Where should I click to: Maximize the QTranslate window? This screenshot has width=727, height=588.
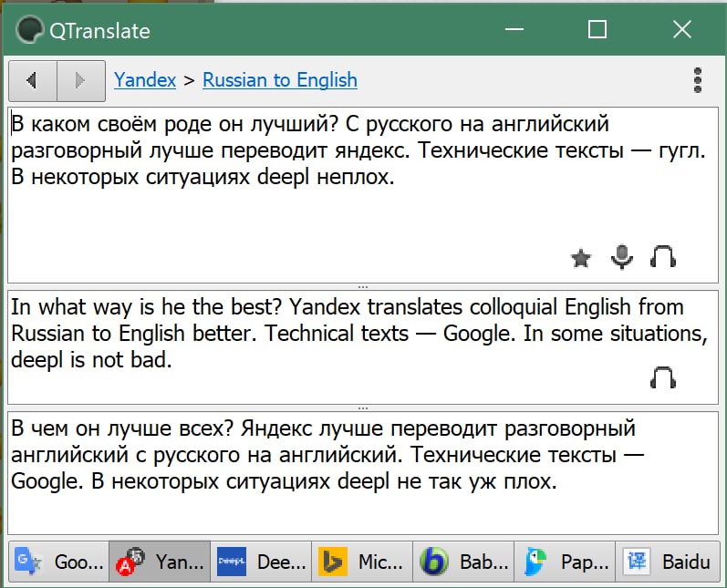[x=597, y=30]
